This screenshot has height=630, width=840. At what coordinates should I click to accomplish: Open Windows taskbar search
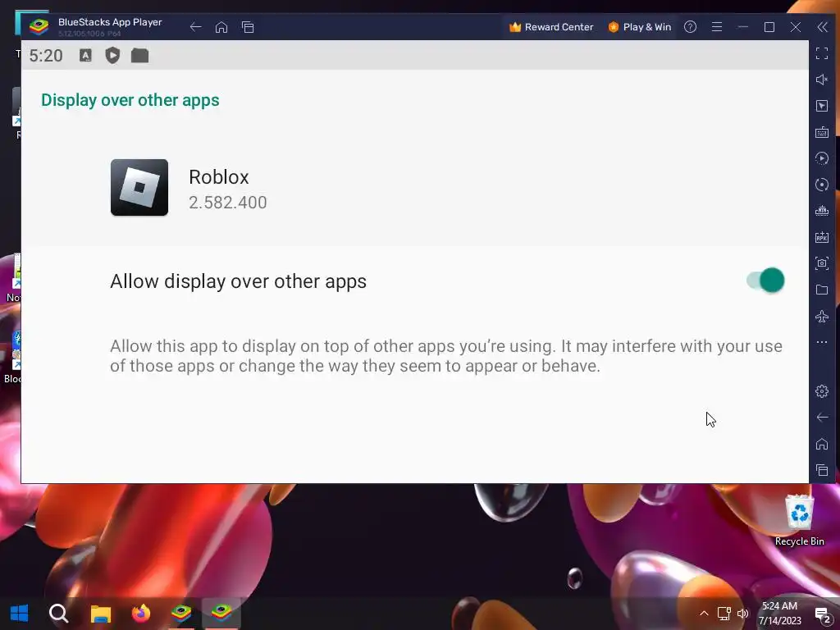(58, 614)
